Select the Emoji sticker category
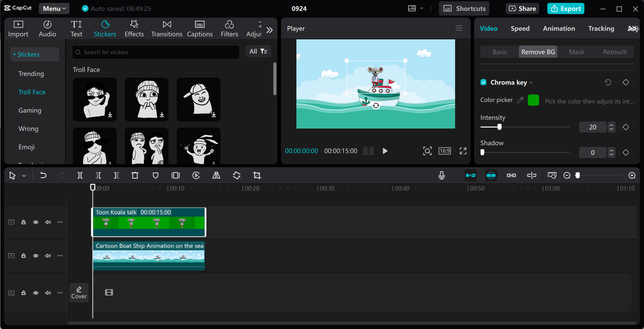 [27, 147]
